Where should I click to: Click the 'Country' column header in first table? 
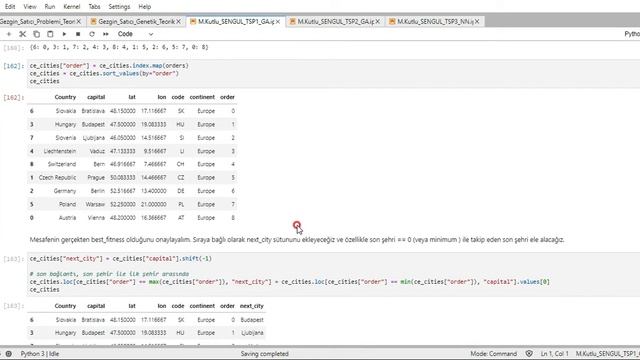click(65, 97)
